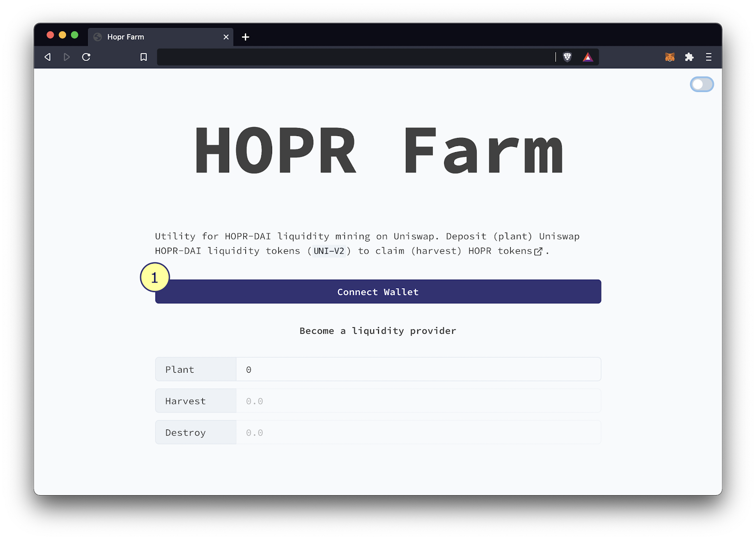Click the green maximize window button

[75, 35]
